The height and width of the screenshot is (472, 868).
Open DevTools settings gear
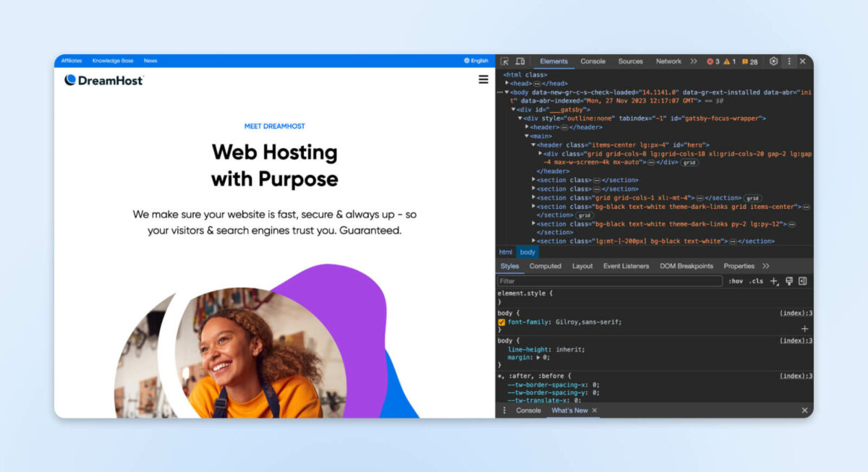(x=773, y=61)
